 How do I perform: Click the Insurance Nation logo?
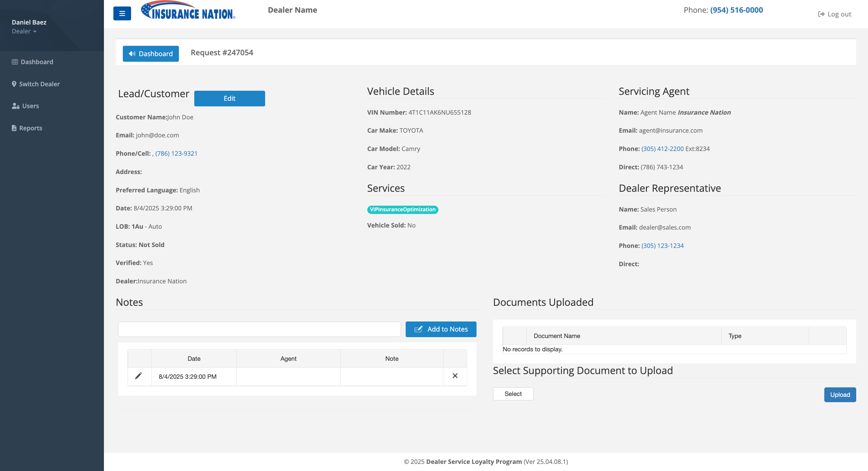[x=188, y=10]
